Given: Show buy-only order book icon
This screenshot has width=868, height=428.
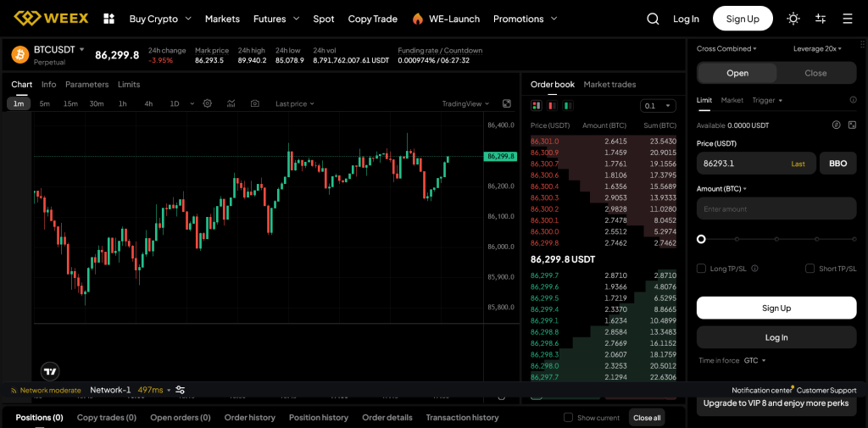Looking at the screenshot, I should [x=568, y=105].
